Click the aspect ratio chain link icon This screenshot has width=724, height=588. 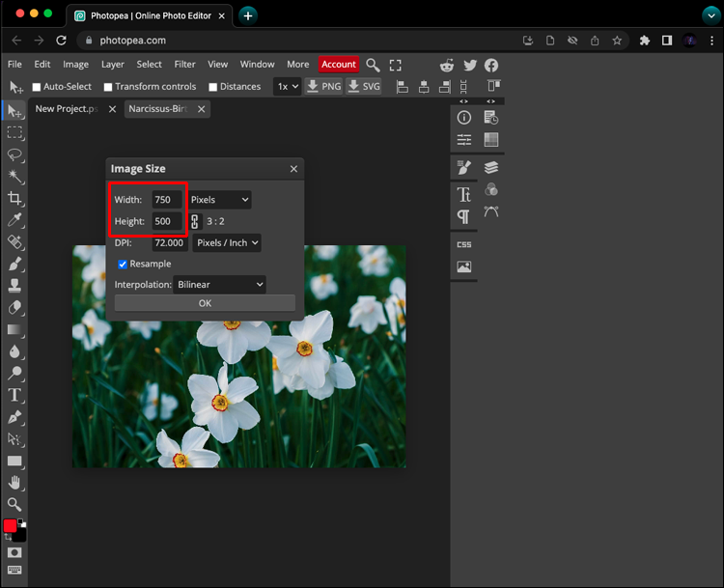coord(194,221)
